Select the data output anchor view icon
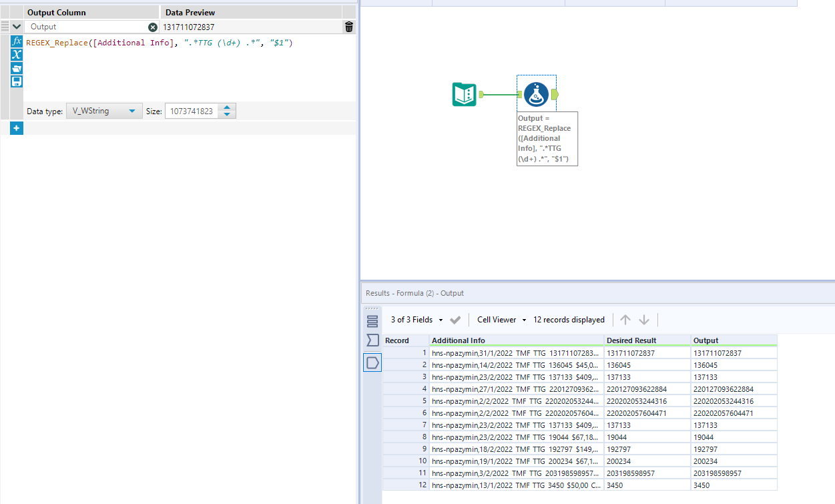This screenshot has height=504, width=835. [372, 362]
